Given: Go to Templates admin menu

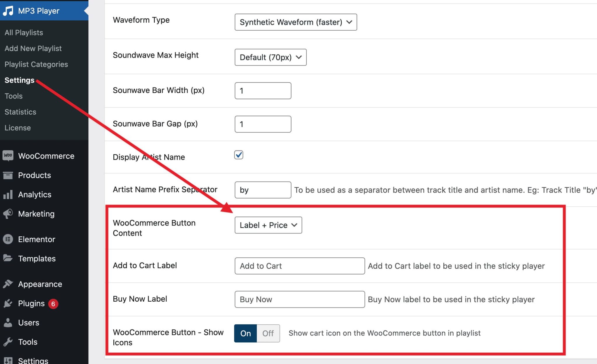Looking at the screenshot, I should tap(44, 259).
